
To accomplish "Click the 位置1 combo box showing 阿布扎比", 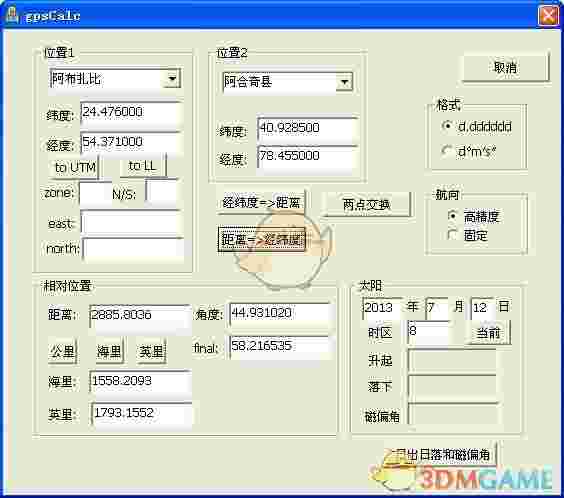I will (114, 79).
